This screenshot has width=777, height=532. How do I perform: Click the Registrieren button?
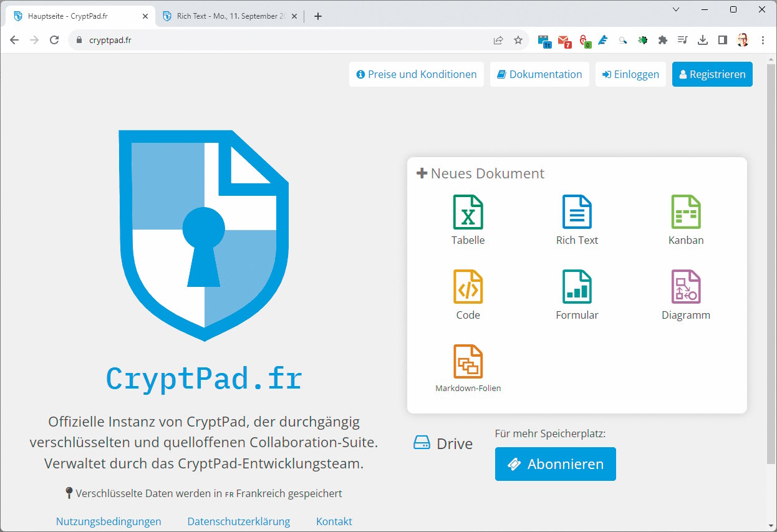pos(712,74)
